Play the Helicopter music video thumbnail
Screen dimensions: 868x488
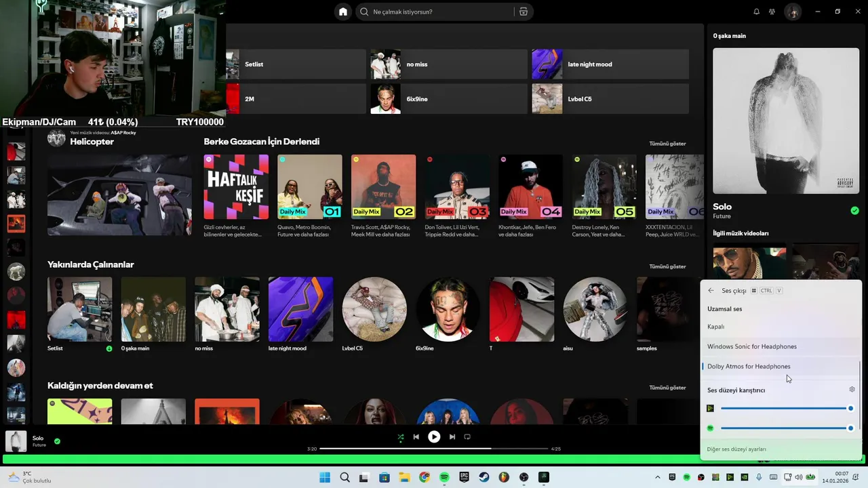[x=119, y=195]
